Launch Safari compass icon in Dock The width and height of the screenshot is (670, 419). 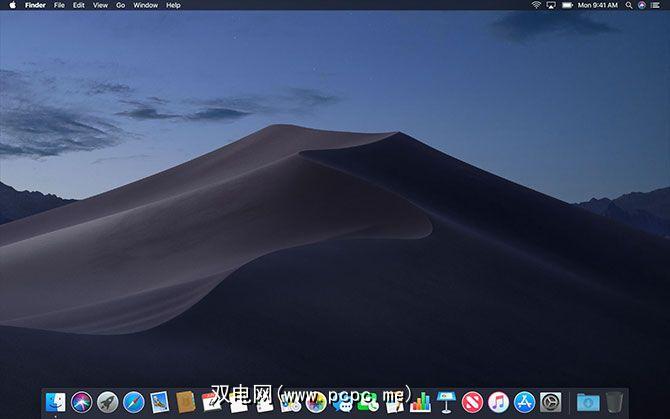pyautogui.click(x=133, y=402)
